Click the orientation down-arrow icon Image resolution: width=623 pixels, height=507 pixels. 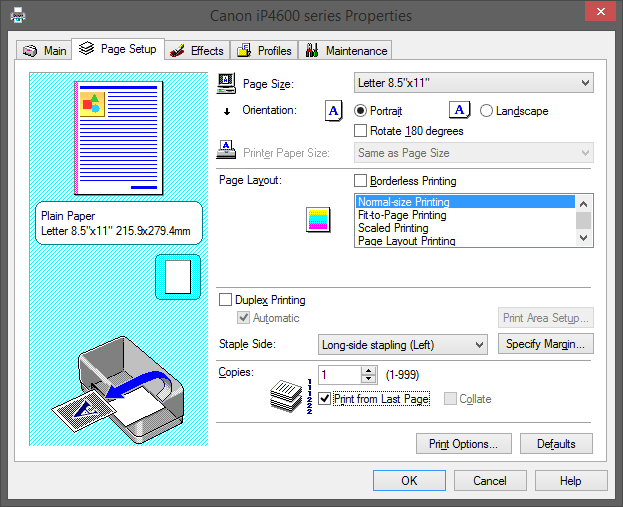pos(227,112)
